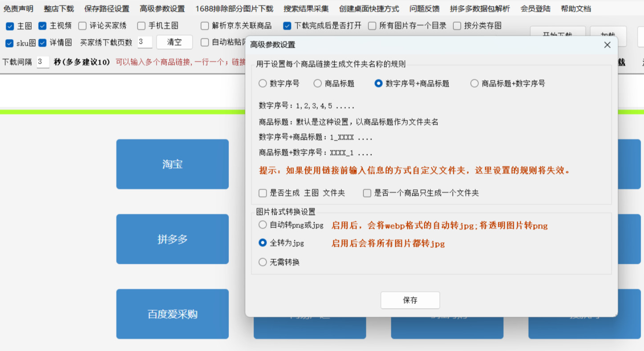Uncheck the 主视频 checkbox
The height and width of the screenshot is (351, 644).
pos(42,26)
